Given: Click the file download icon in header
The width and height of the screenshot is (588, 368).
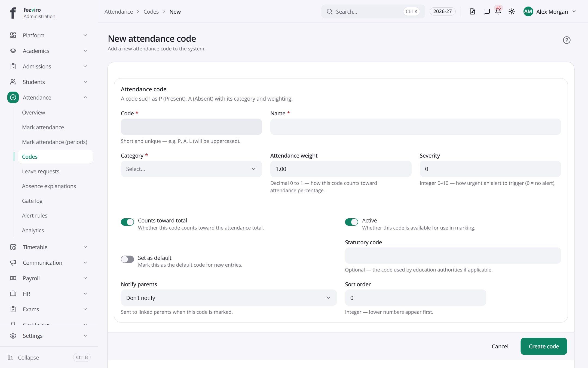Looking at the screenshot, I should (x=472, y=11).
